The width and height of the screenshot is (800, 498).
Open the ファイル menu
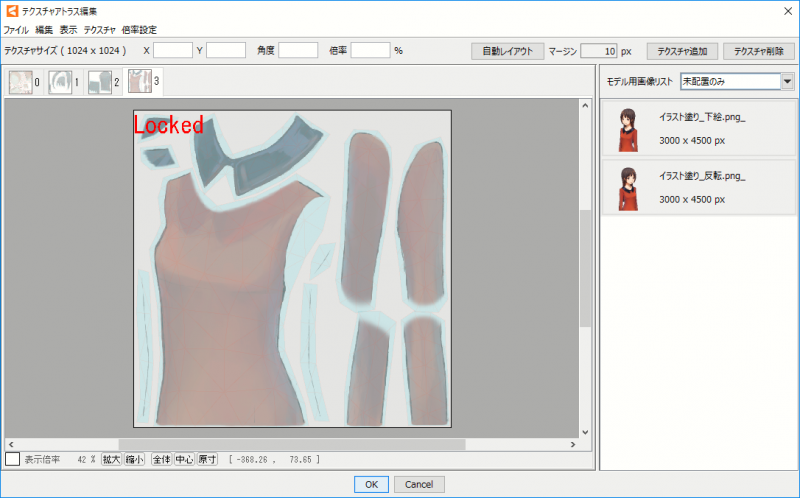tap(16, 30)
